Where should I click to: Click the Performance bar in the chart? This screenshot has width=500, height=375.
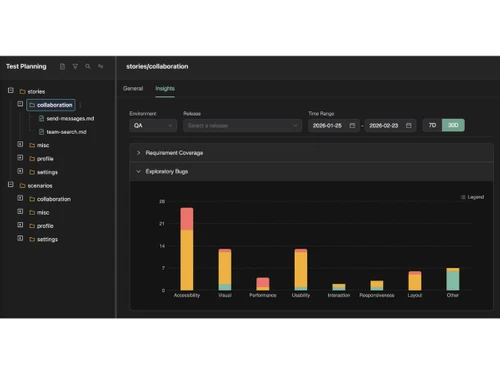[x=263, y=284]
